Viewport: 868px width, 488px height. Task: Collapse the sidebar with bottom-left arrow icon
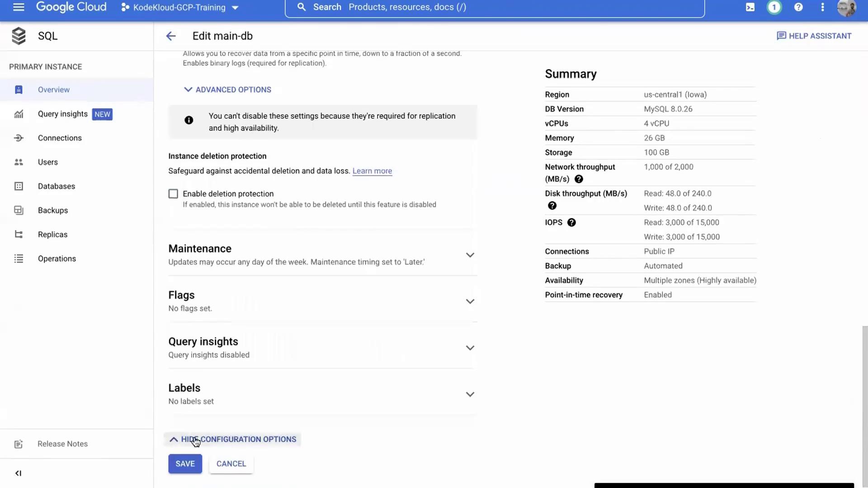click(x=18, y=473)
